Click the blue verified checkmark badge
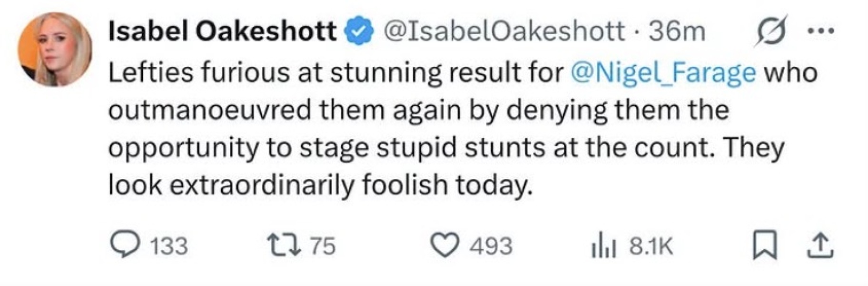The width and height of the screenshot is (868, 286). point(361,32)
